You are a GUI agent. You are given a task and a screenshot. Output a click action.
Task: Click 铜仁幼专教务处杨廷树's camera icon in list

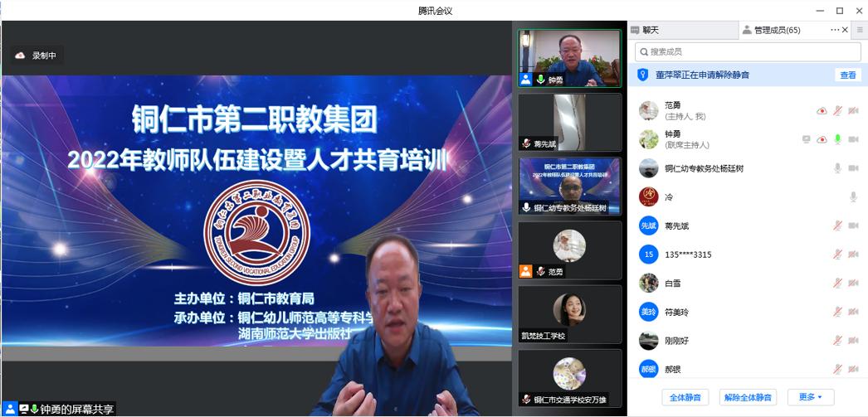click(853, 168)
